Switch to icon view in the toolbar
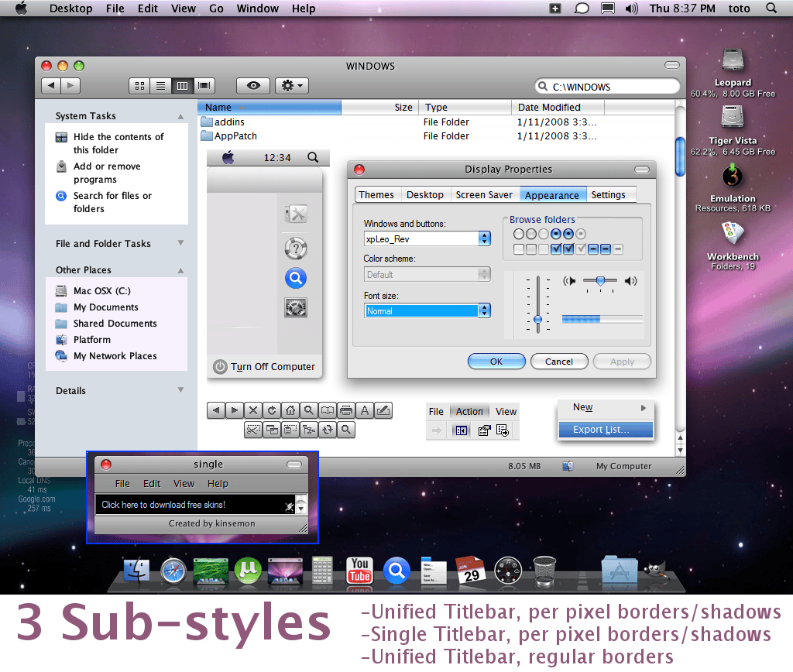 click(139, 86)
